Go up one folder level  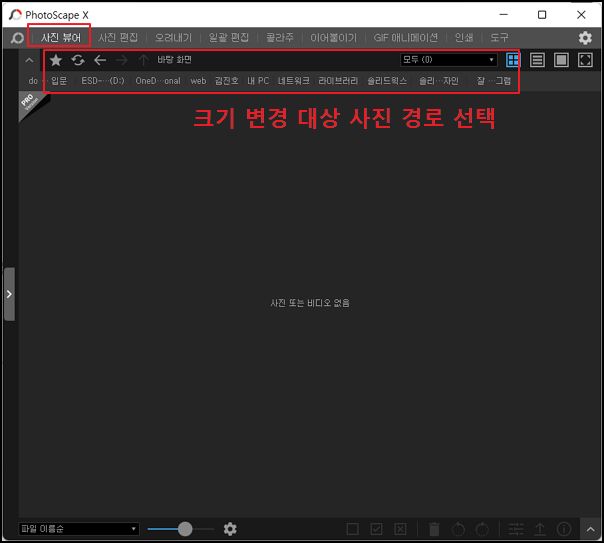pyautogui.click(x=144, y=60)
